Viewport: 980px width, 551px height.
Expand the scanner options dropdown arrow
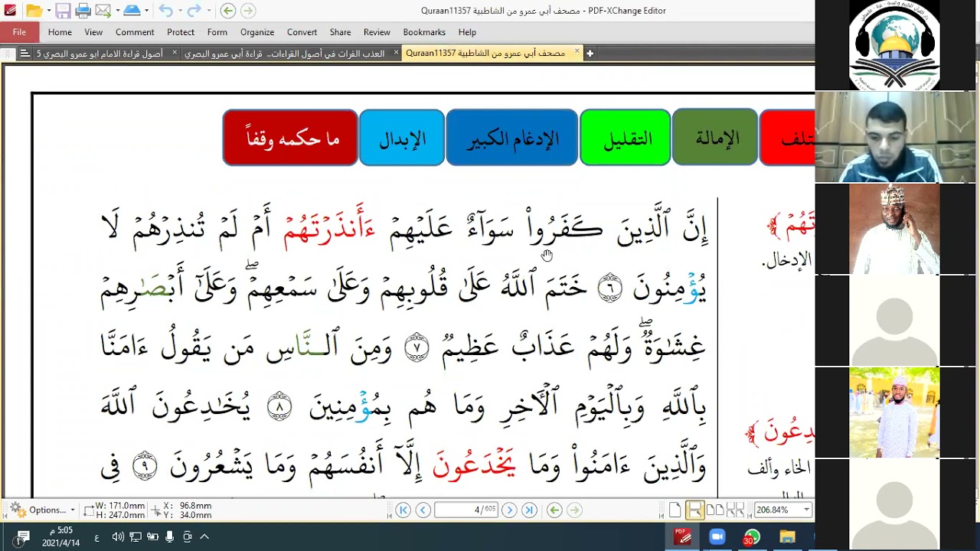pyautogui.click(x=146, y=11)
